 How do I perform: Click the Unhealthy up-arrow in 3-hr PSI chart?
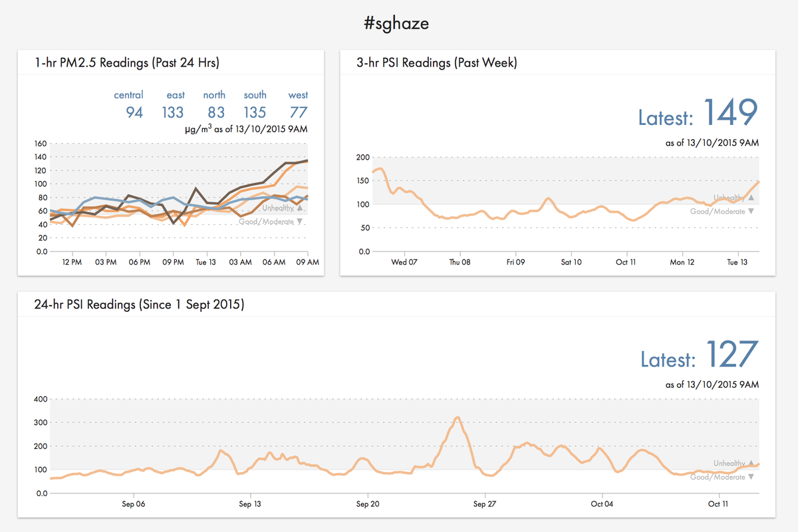coord(751,198)
